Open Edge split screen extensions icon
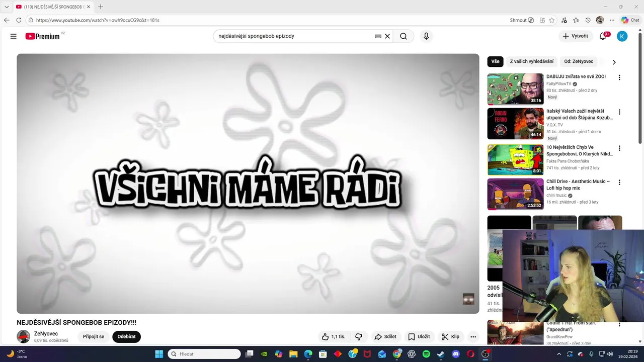This screenshot has height=362, width=644. click(542, 20)
